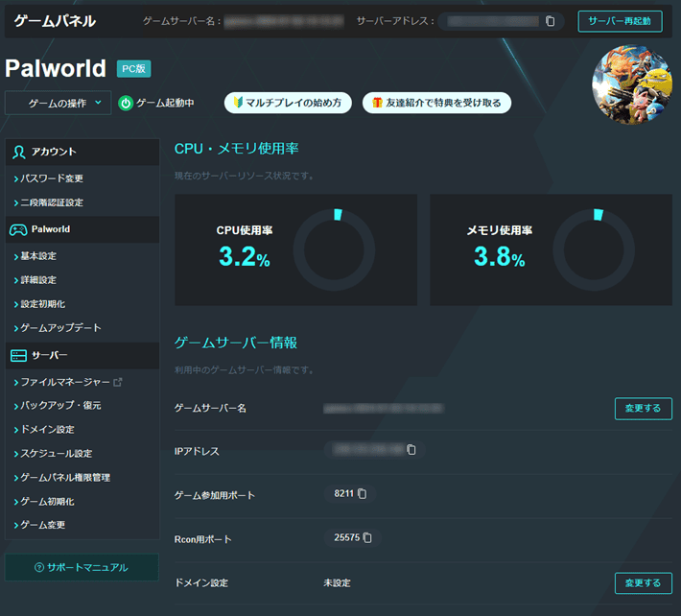
Task: Click the ゲームサーバー情報 heading
Action: tap(236, 343)
